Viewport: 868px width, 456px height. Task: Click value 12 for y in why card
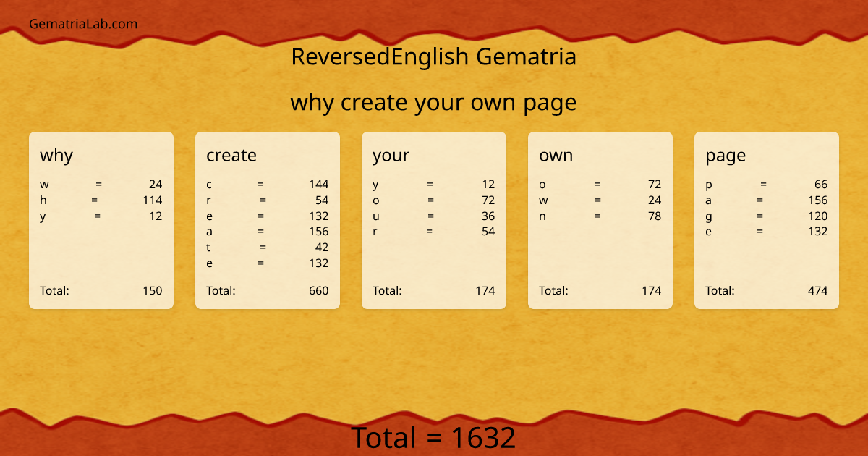(x=156, y=216)
